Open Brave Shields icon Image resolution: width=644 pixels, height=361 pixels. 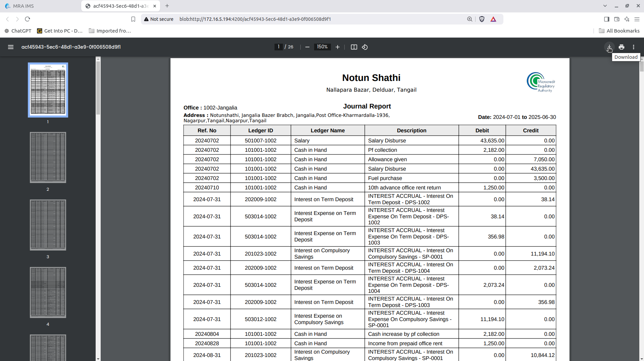pos(482,19)
